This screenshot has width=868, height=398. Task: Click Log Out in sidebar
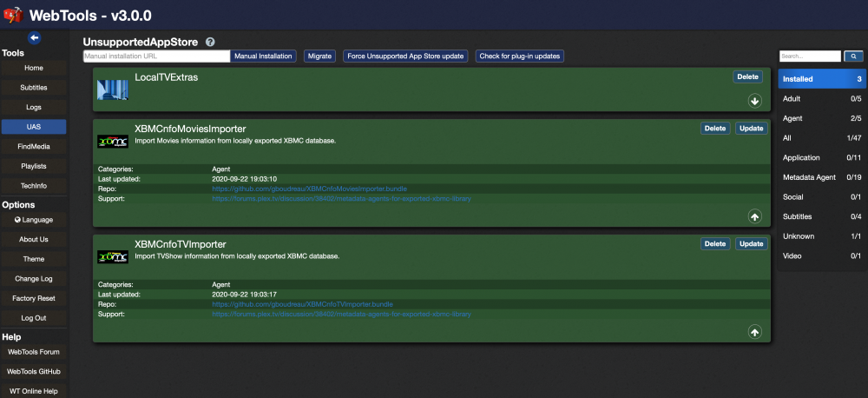pos(34,318)
